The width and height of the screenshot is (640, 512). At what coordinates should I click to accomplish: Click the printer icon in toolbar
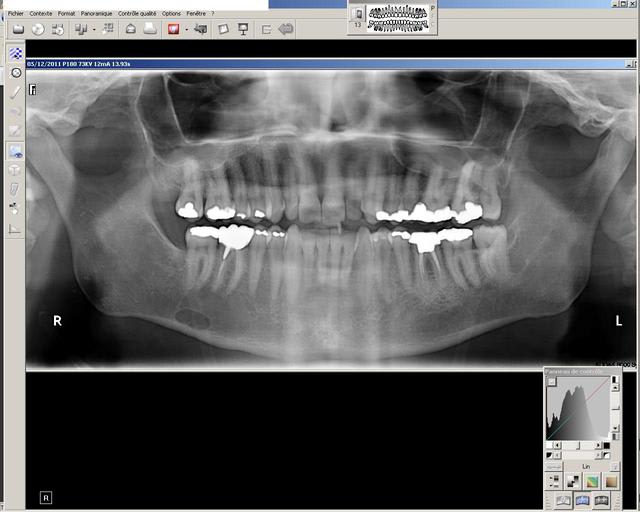pyautogui.click(x=149, y=29)
